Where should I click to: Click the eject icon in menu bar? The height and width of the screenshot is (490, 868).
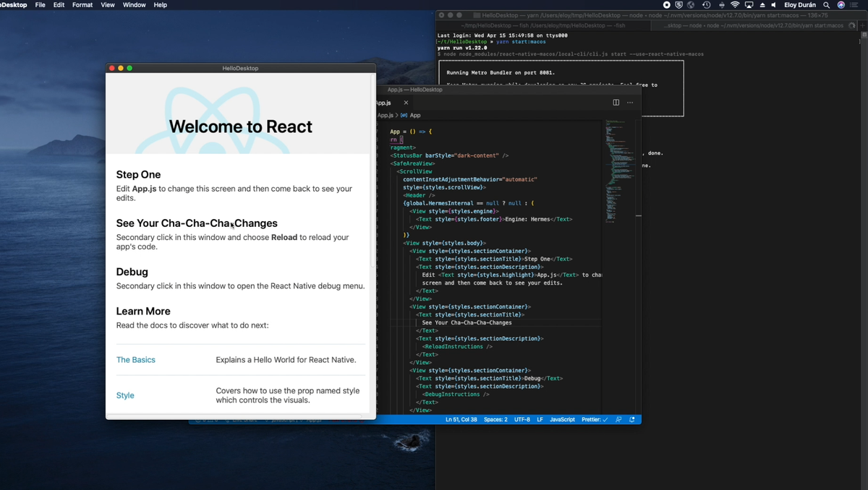point(762,4)
